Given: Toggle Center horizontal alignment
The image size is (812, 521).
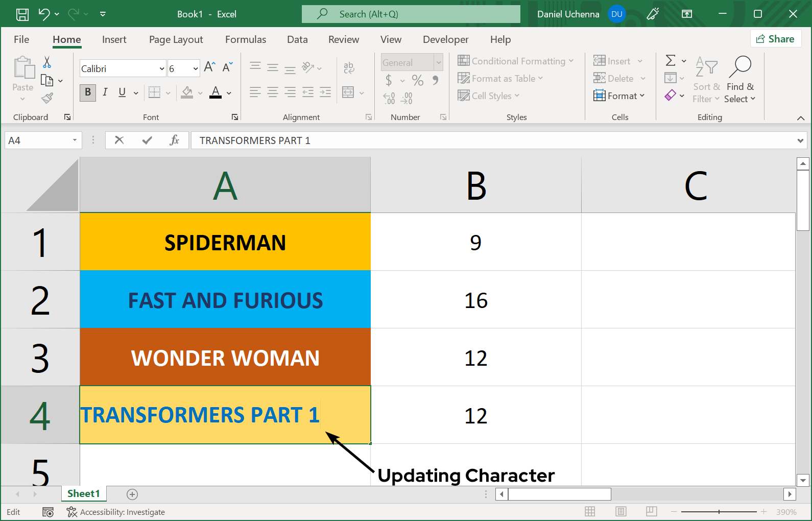Looking at the screenshot, I should 273,92.
